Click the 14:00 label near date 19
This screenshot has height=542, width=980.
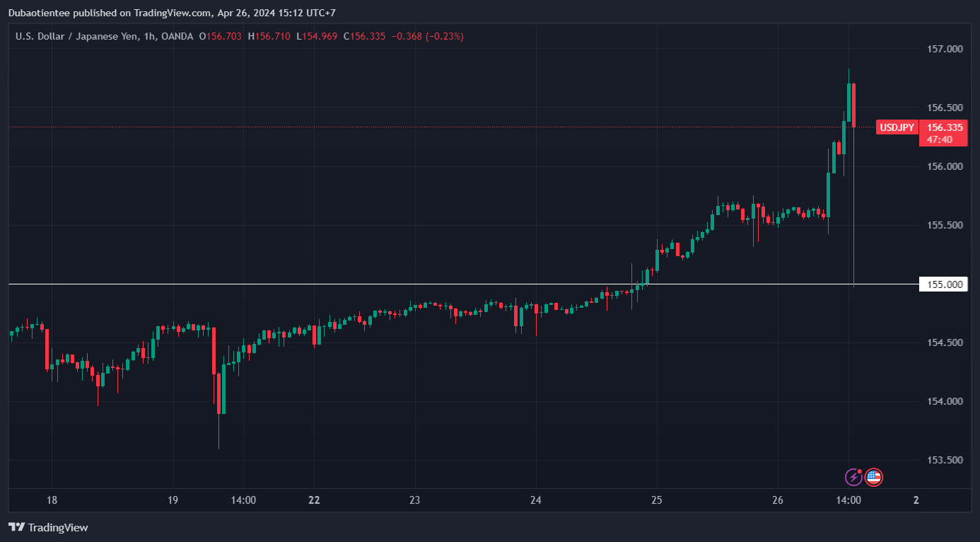point(243,500)
